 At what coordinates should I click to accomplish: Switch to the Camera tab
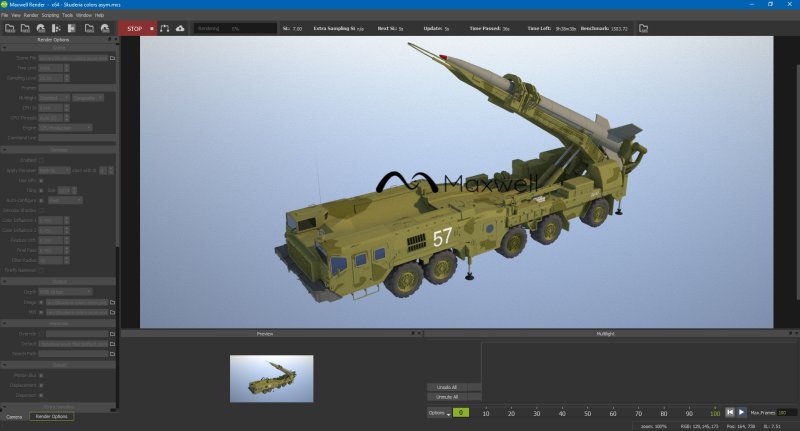click(x=14, y=416)
